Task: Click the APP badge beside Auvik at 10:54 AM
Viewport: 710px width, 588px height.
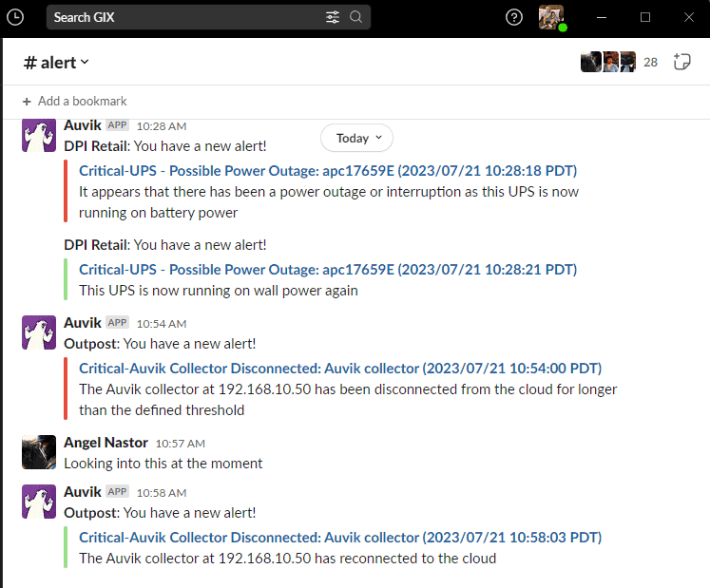Action: 117,322
